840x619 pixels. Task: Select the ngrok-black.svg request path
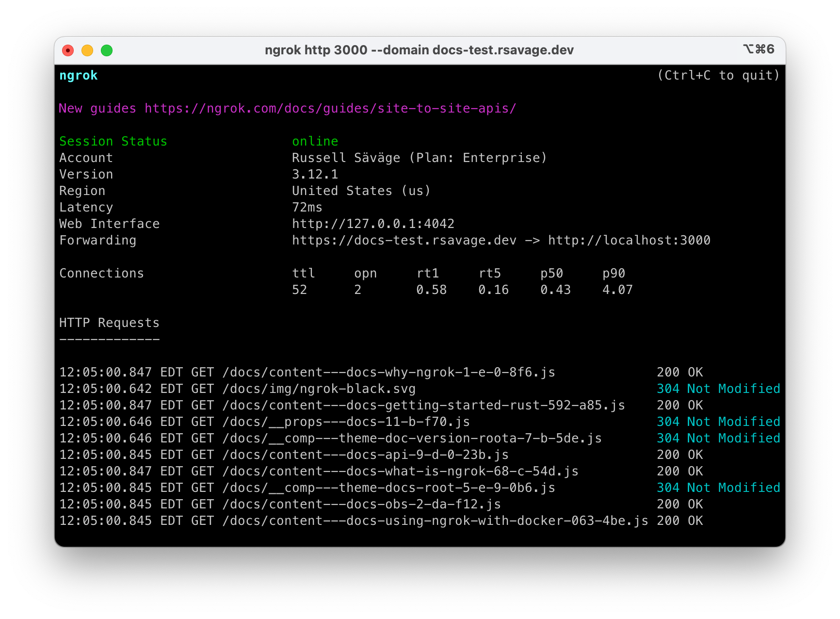pyautogui.click(x=319, y=389)
